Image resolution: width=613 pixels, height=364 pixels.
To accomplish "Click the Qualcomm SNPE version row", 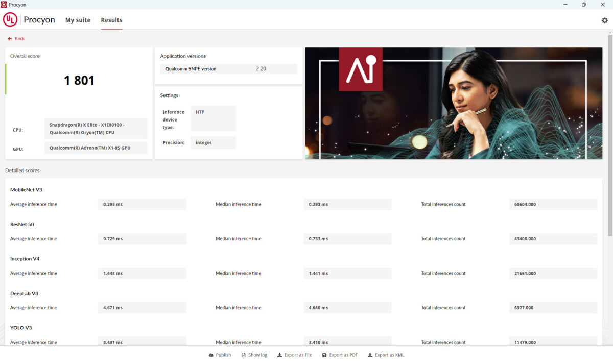I will (x=228, y=69).
